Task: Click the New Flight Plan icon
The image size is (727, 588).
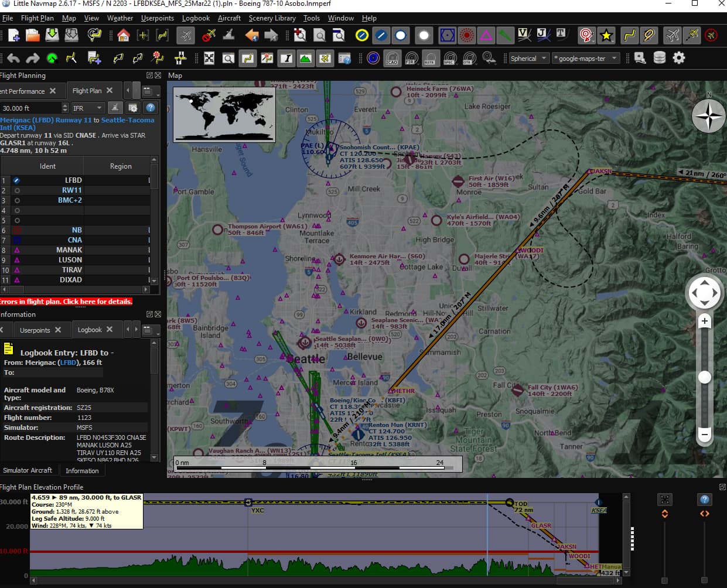Action: click(x=13, y=36)
